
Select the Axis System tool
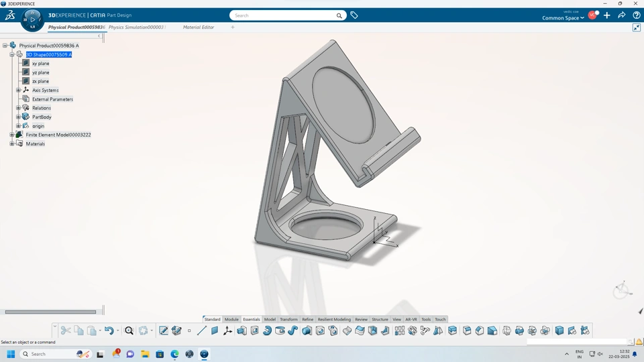point(227,330)
